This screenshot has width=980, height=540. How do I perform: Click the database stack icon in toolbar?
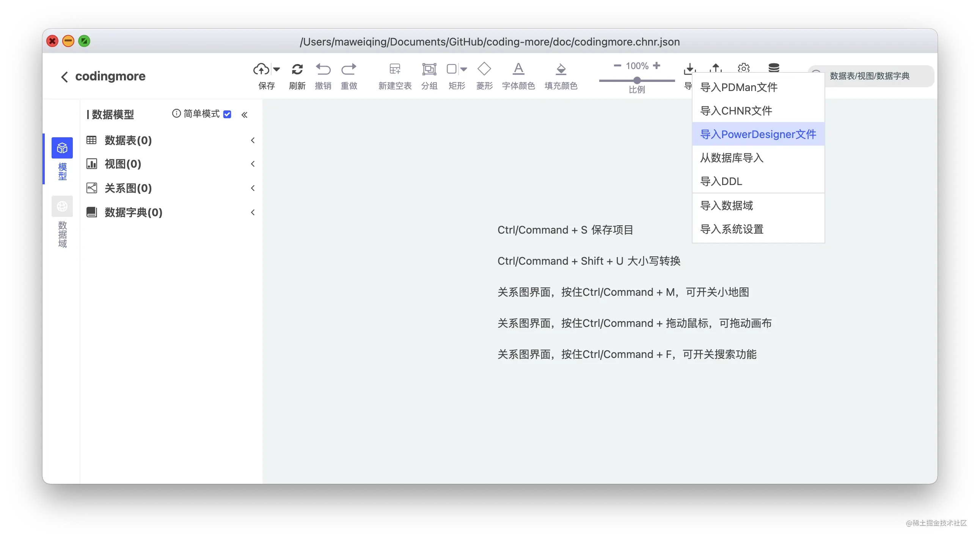point(773,67)
